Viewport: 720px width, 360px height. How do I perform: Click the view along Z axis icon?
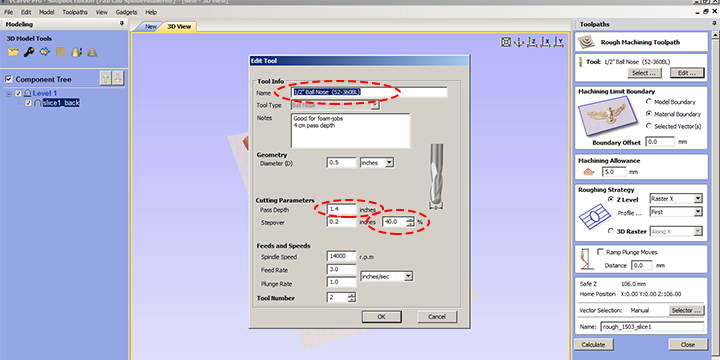tap(533, 42)
